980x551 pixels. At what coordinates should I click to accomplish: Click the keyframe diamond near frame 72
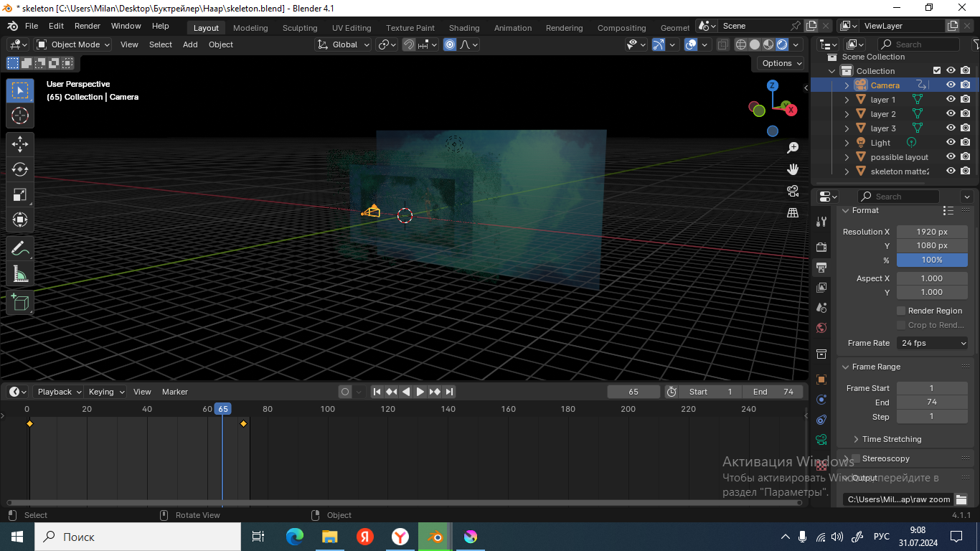[x=243, y=424]
